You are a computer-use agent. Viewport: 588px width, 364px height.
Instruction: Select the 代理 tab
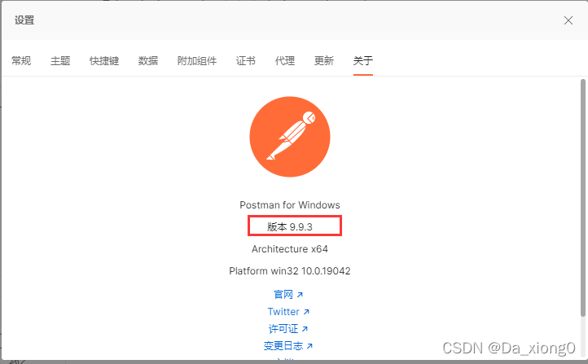coord(284,61)
